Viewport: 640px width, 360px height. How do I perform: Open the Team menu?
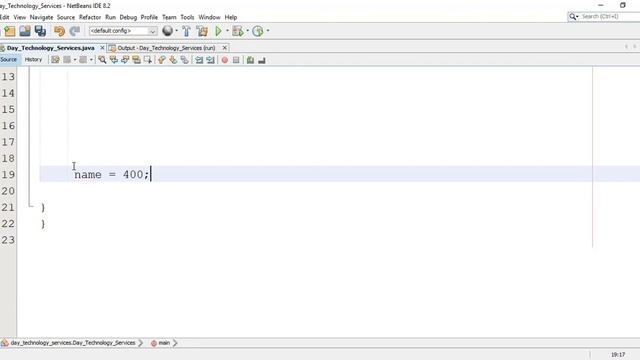click(169, 17)
